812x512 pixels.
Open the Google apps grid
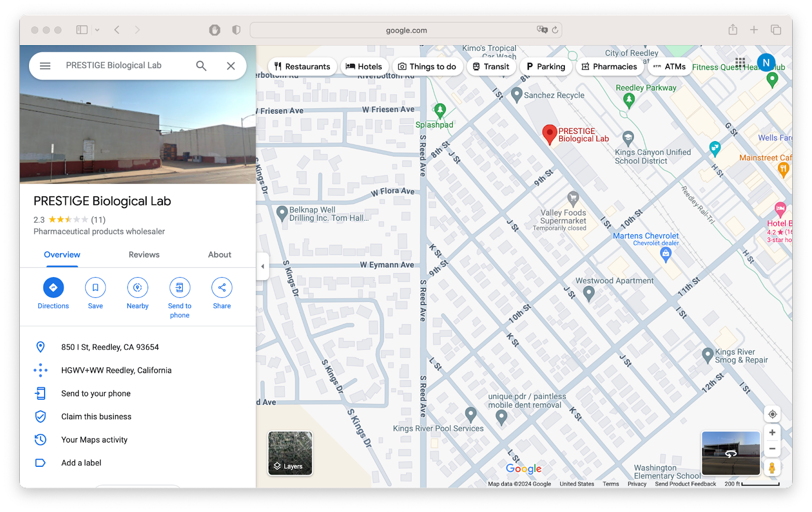(x=740, y=63)
